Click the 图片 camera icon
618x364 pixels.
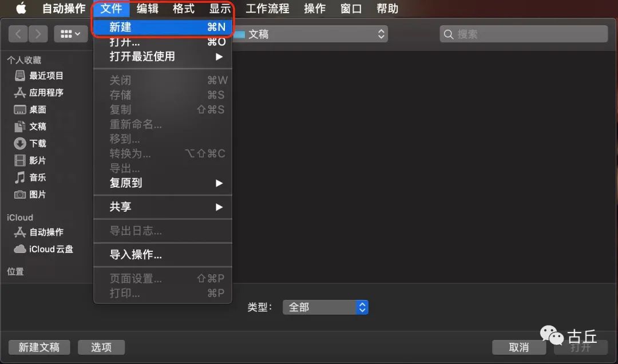tap(19, 195)
